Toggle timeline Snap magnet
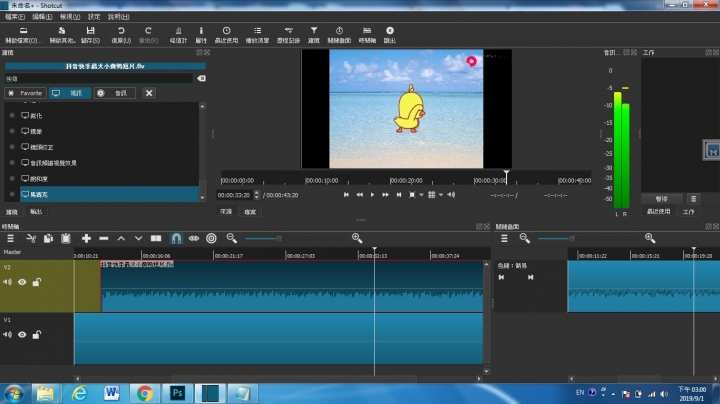 pos(176,238)
